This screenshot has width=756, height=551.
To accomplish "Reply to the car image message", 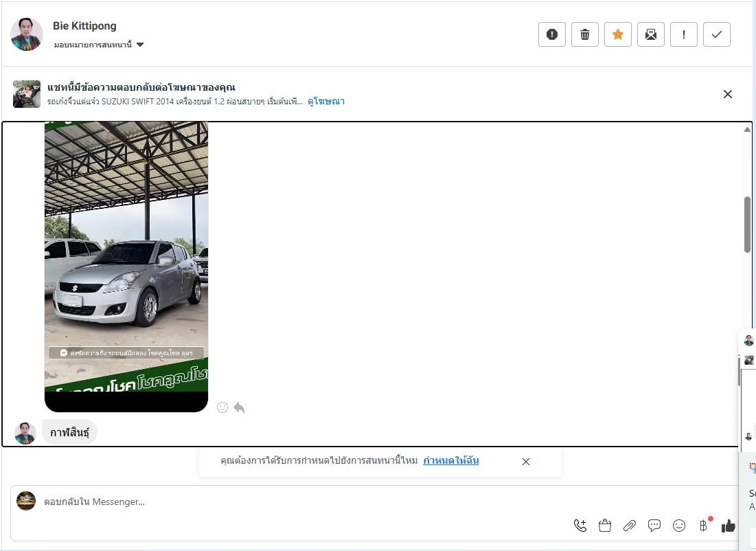I will coord(239,407).
